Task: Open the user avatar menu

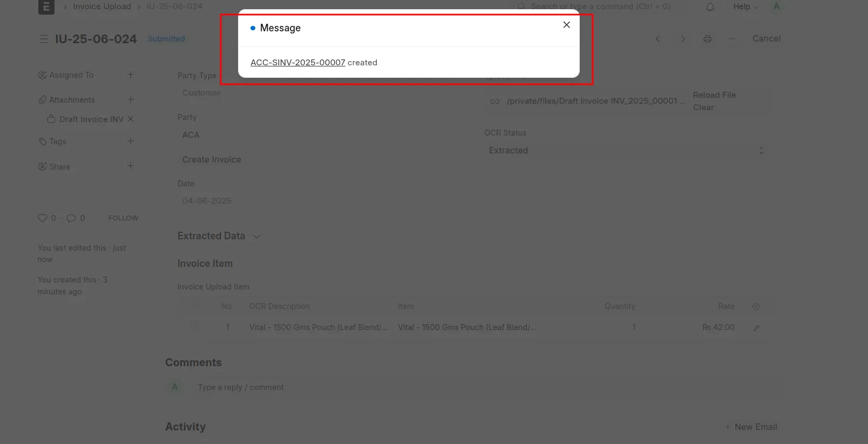Action: pyautogui.click(x=776, y=6)
